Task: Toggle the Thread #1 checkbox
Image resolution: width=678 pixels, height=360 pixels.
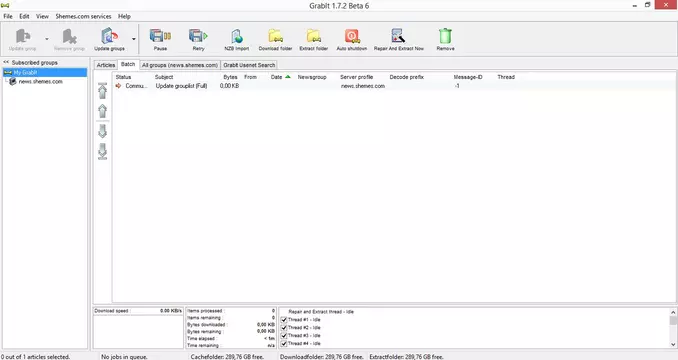Action: point(284,320)
